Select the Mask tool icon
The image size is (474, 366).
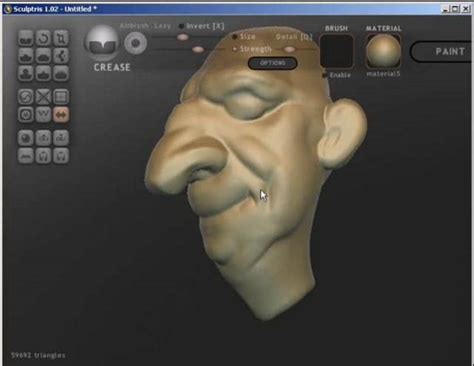26,115
